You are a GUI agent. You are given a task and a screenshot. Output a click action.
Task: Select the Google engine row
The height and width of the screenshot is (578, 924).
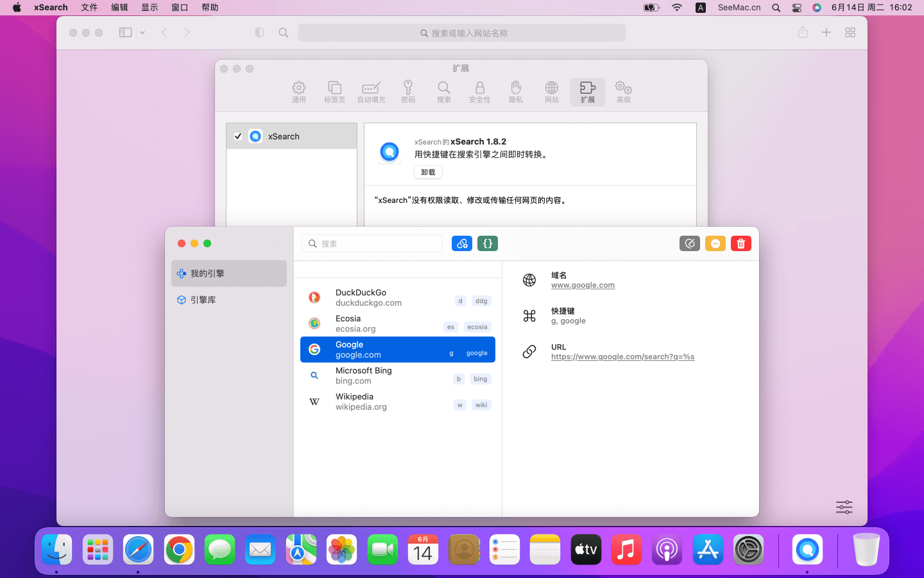[398, 349]
